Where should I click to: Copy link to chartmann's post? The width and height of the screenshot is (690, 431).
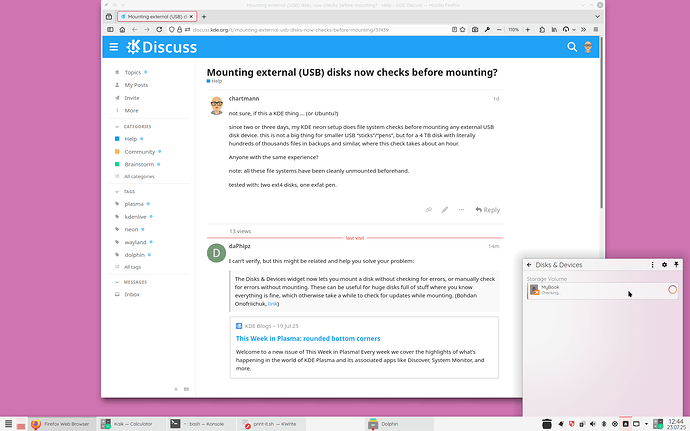429,210
